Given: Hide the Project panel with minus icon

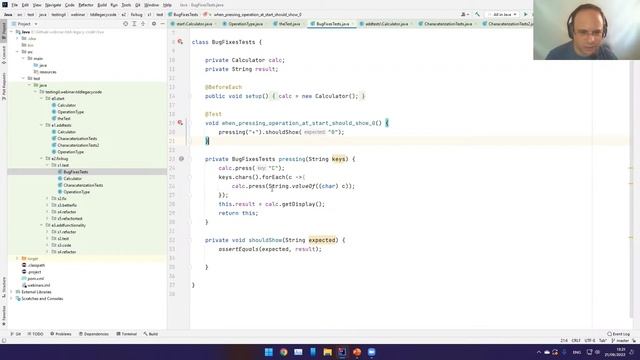Looking at the screenshot, I should tap(162, 24).
